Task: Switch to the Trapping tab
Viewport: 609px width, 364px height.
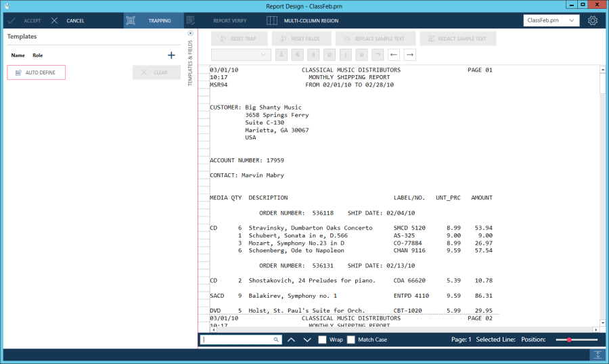Action: (153, 21)
